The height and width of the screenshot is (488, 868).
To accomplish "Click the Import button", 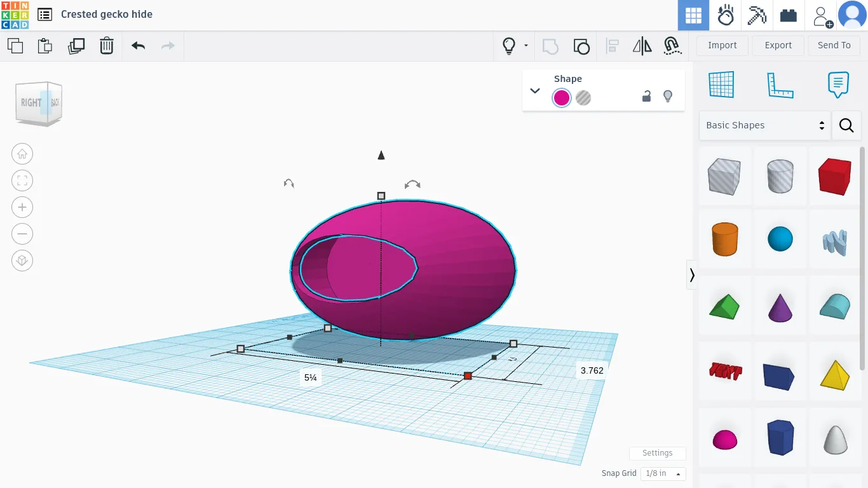I will 722,45.
